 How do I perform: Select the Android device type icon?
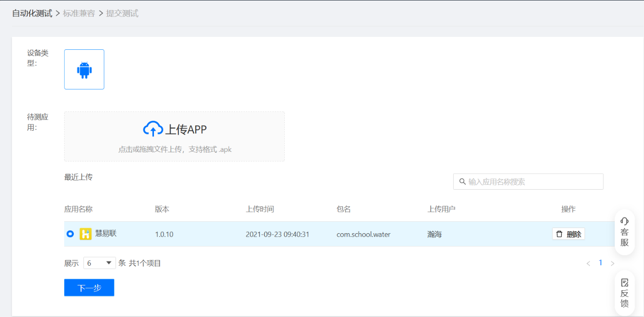pyautogui.click(x=84, y=70)
